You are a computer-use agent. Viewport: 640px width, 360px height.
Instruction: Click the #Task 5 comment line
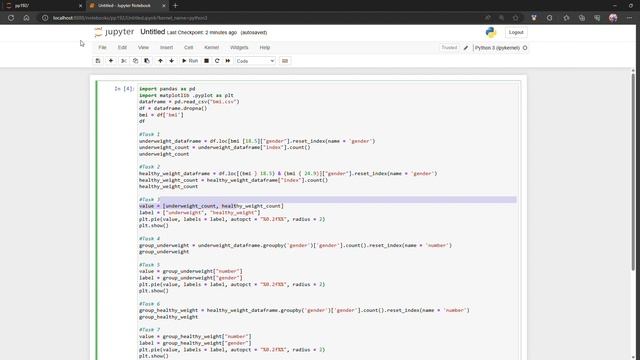pos(149,265)
